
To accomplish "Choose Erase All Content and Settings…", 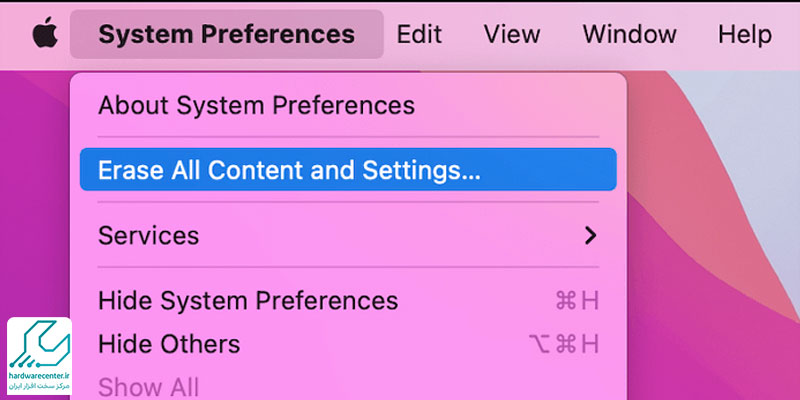I will point(348,169).
